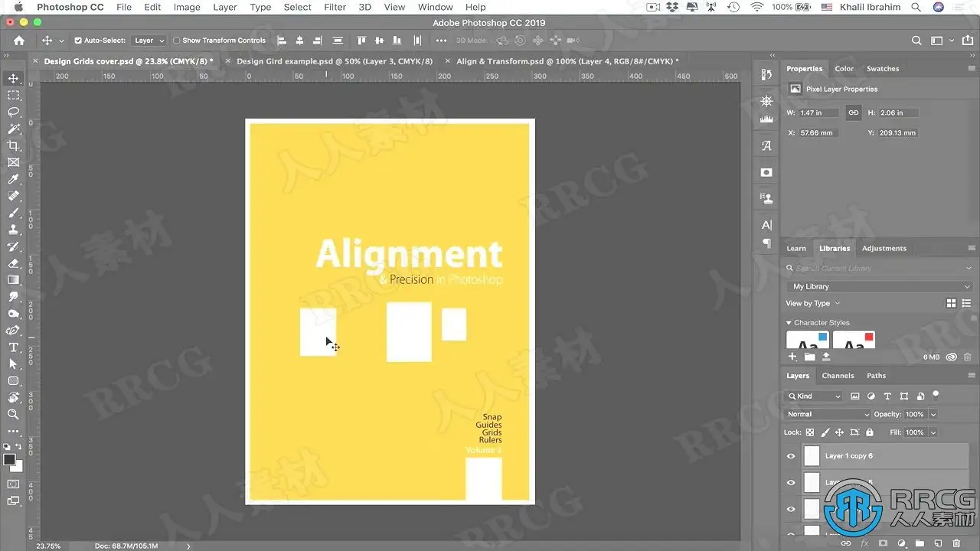Click the align bottom edges icon
Image resolution: width=980 pixels, height=551 pixels.
click(x=397, y=41)
